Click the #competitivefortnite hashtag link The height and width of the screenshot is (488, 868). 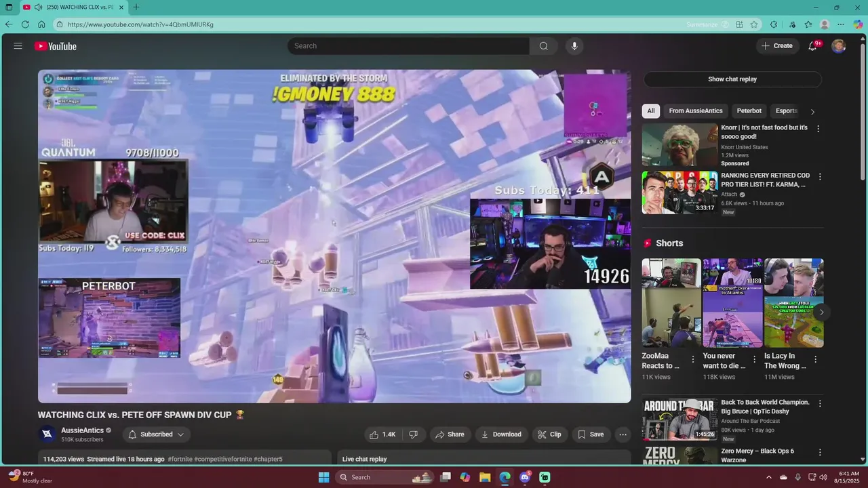click(x=223, y=460)
